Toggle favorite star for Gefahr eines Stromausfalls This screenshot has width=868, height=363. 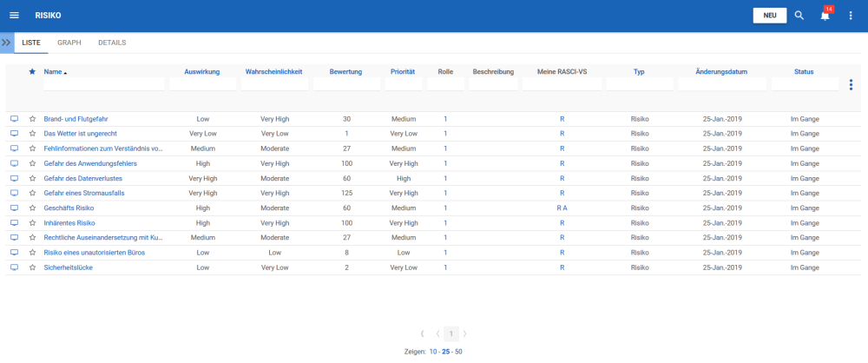coord(32,193)
